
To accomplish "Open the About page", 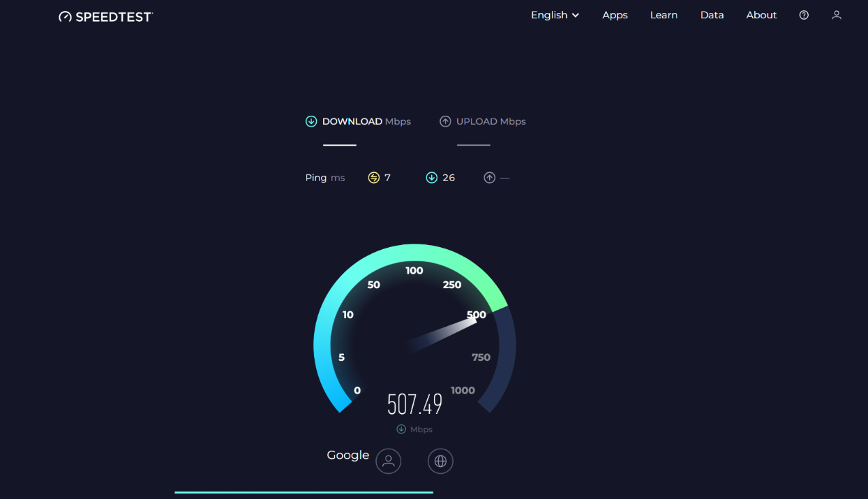I will [x=761, y=15].
